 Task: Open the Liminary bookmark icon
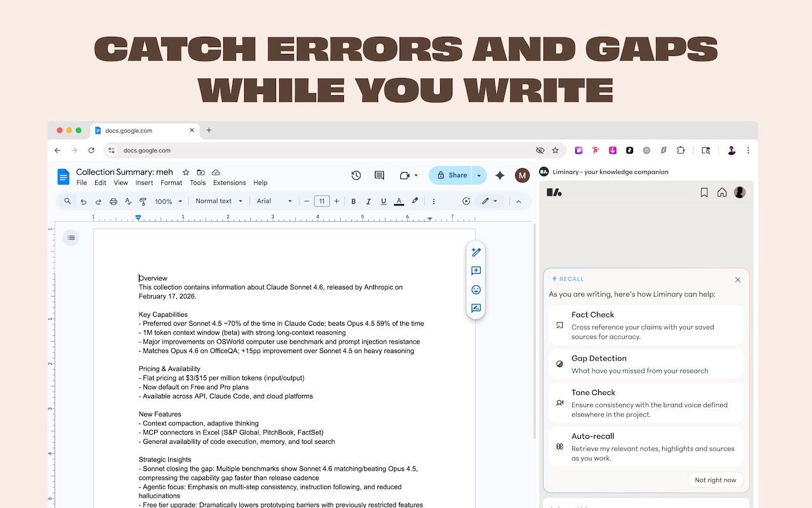tap(704, 192)
